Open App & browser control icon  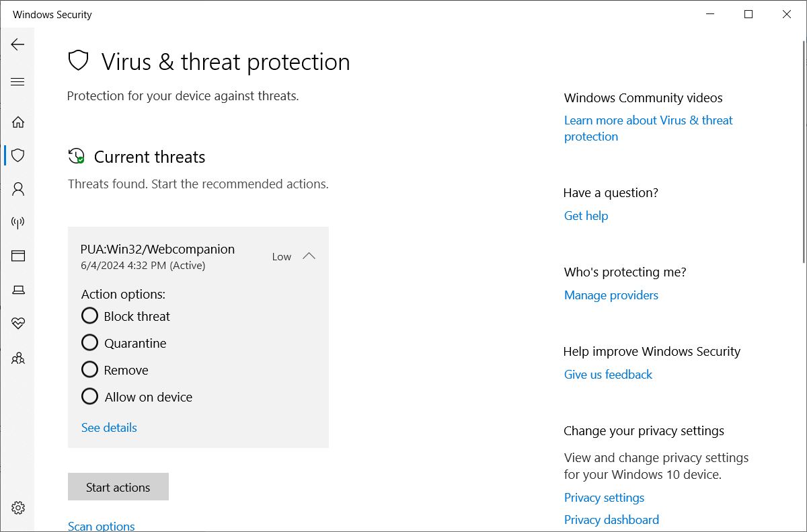coord(18,256)
